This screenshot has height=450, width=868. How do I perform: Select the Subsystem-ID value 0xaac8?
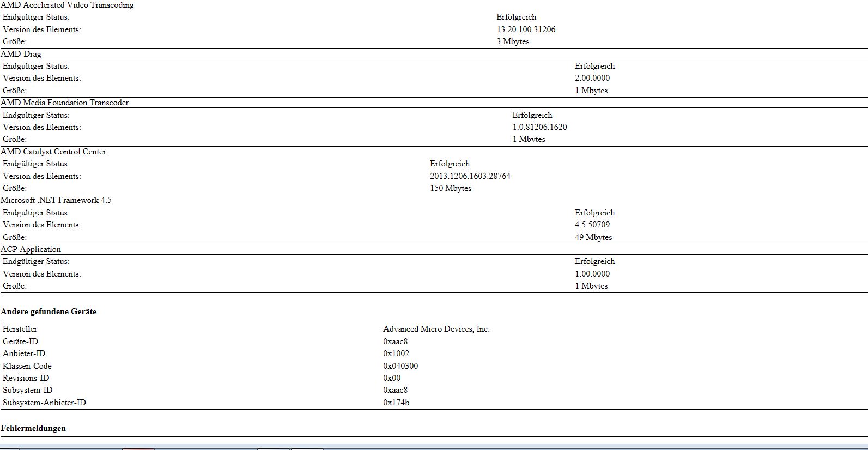(395, 390)
